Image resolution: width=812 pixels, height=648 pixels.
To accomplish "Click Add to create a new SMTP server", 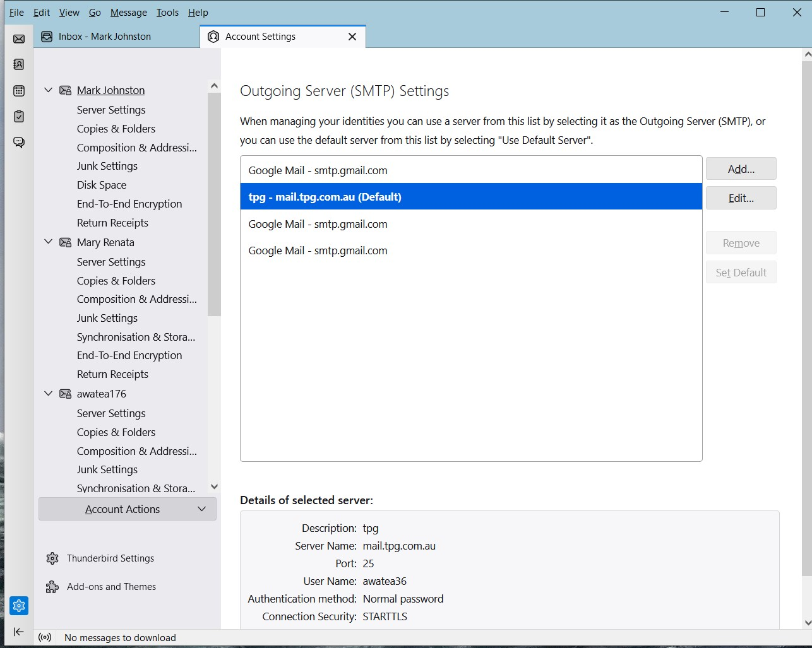I will (x=741, y=168).
